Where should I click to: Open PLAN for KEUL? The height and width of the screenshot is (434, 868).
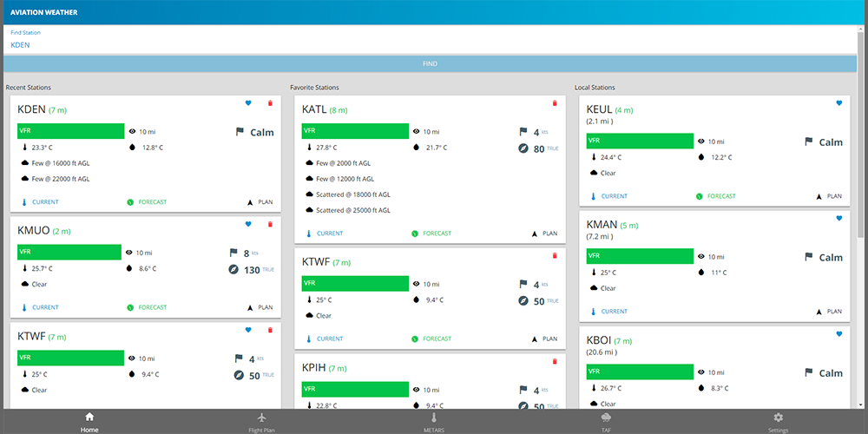[829, 196]
